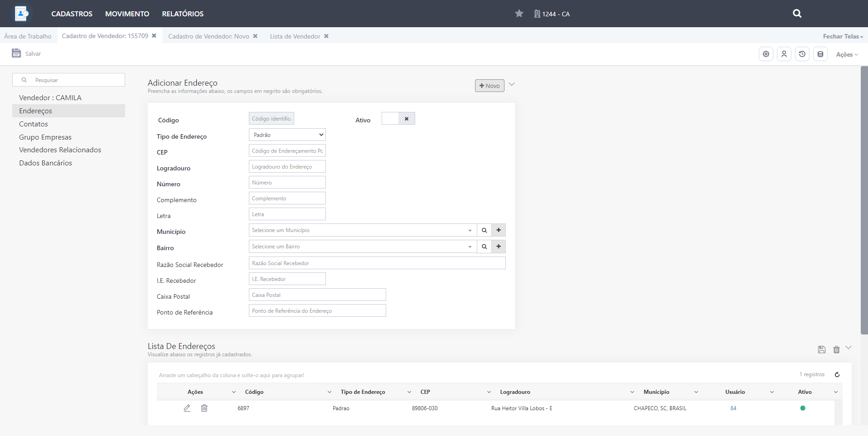Focus the CEP input field
868x436 pixels.
pyautogui.click(x=287, y=151)
